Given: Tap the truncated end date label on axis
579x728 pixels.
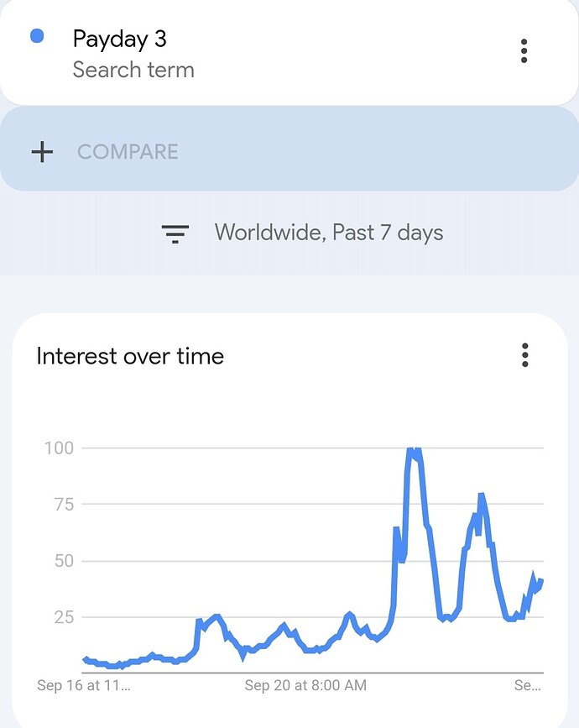Looking at the screenshot, I should 528,685.
